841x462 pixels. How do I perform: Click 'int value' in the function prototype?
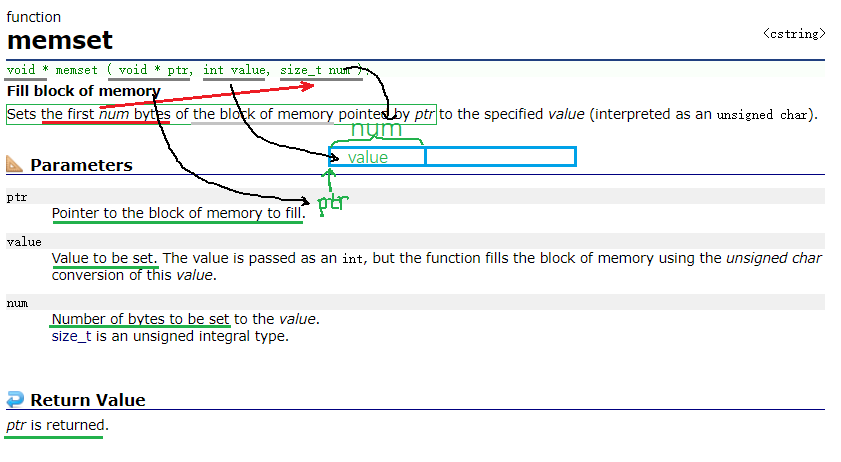235,70
